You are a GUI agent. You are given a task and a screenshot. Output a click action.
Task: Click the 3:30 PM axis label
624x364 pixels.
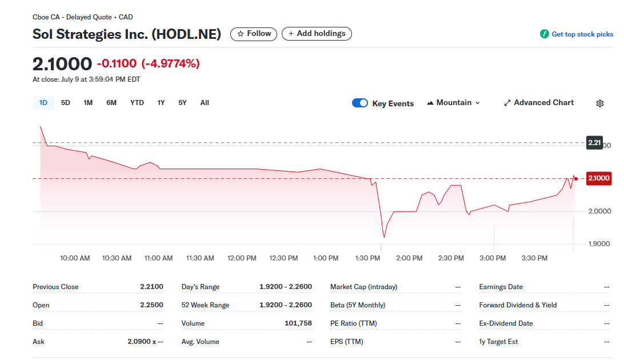coord(534,258)
